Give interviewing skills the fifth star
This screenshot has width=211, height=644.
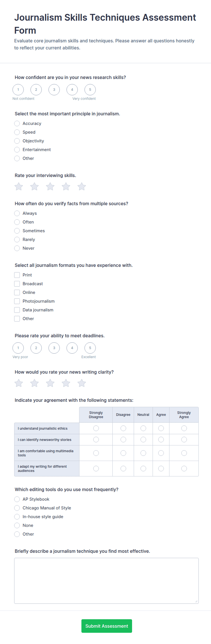[82, 186]
